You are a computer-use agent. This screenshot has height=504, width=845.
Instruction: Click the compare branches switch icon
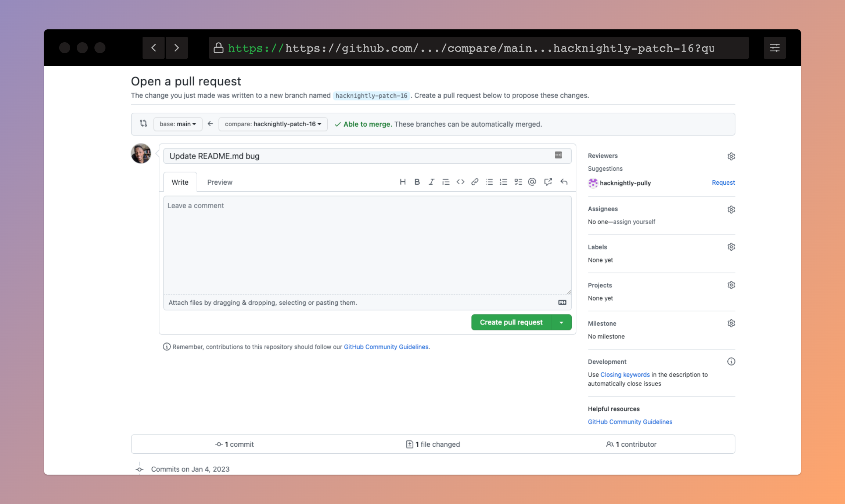pyautogui.click(x=143, y=123)
